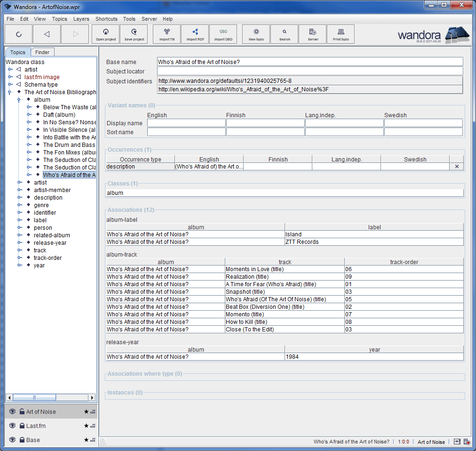
Task: Click the Import OBO icon
Action: [x=223, y=34]
